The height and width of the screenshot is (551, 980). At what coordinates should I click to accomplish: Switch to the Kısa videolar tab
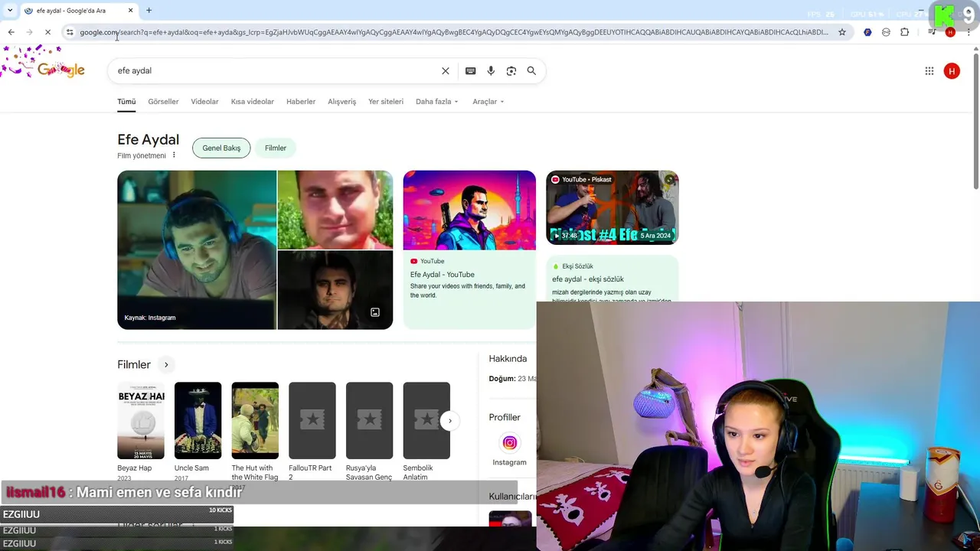click(x=253, y=102)
